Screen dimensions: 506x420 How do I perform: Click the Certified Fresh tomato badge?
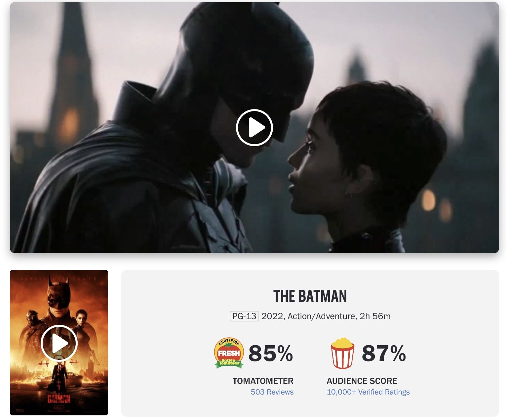tap(229, 353)
